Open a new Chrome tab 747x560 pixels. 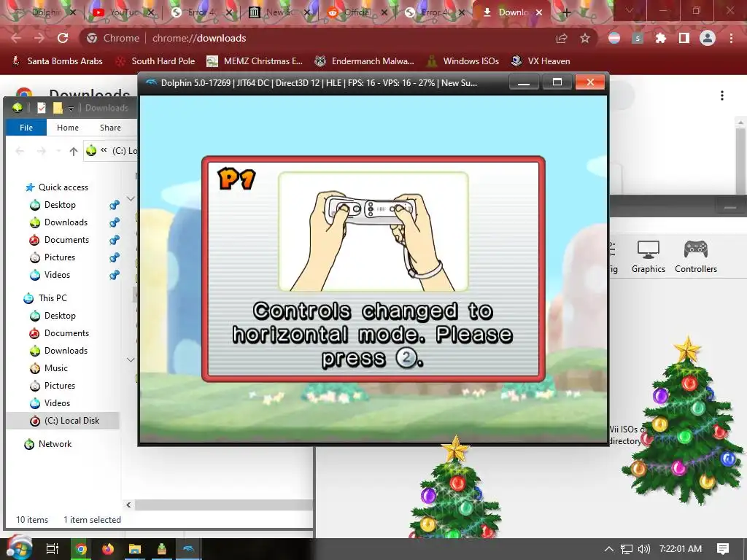coord(566,12)
